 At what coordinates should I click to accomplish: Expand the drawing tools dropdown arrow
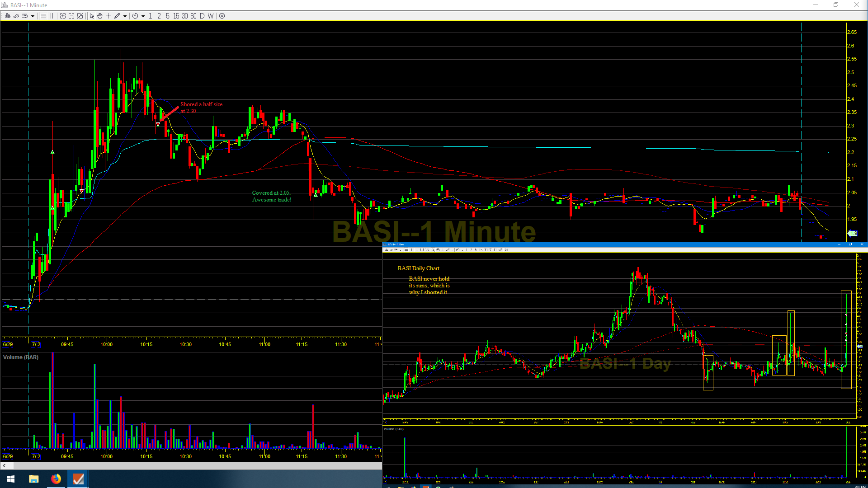coord(125,16)
